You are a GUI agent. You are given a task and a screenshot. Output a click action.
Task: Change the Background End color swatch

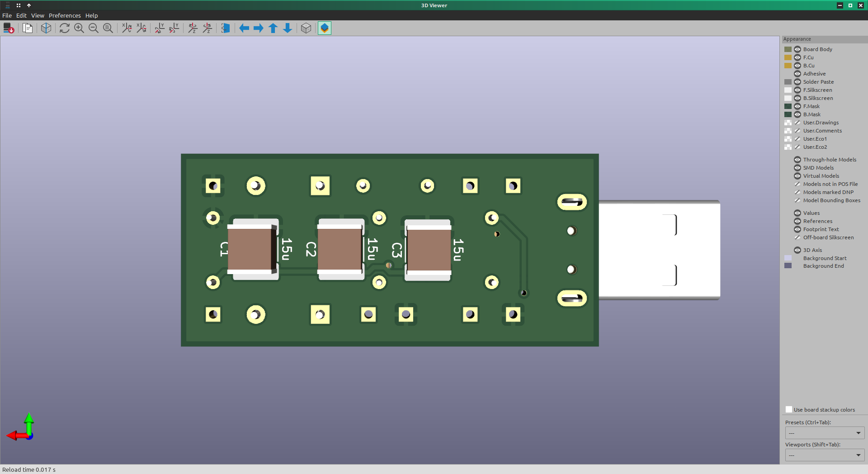click(x=788, y=266)
